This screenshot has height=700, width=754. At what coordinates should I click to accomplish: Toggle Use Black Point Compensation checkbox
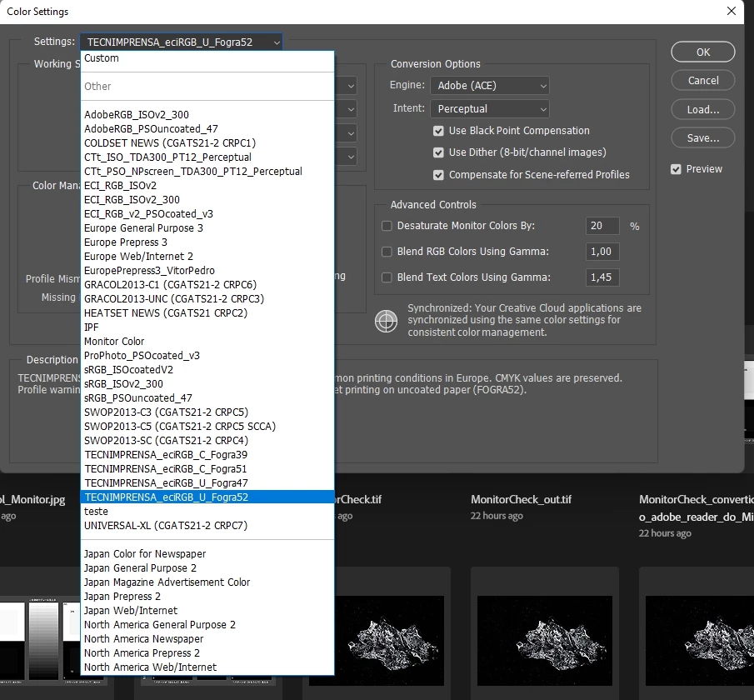click(438, 131)
